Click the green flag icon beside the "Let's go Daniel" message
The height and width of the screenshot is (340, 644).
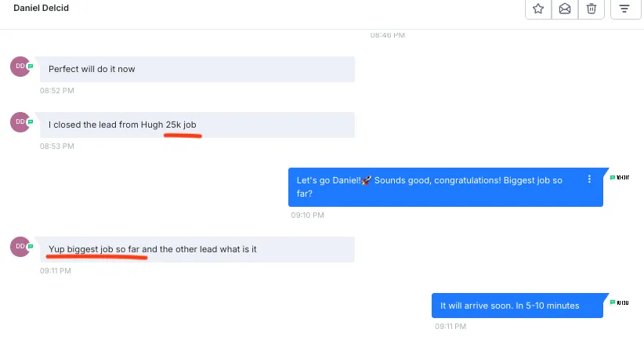click(x=613, y=177)
